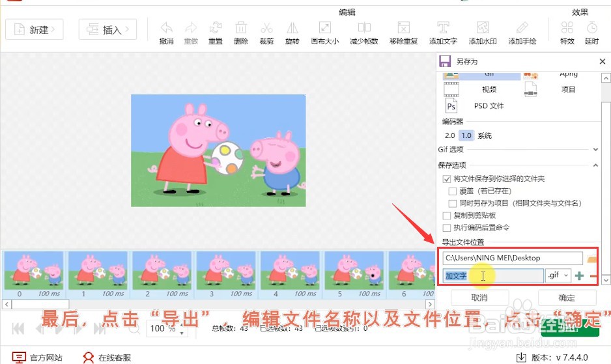The image size is (611, 364).
Task: Click the 重置 (reset) icon
Action: (x=216, y=28)
